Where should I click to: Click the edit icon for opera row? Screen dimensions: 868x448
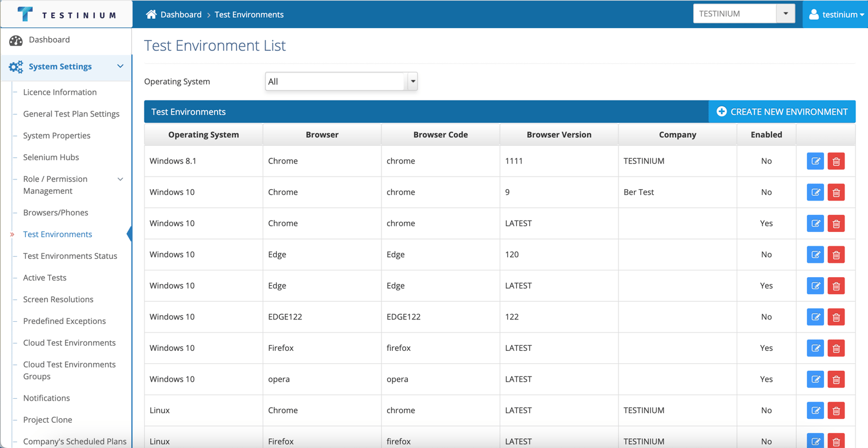coord(815,379)
